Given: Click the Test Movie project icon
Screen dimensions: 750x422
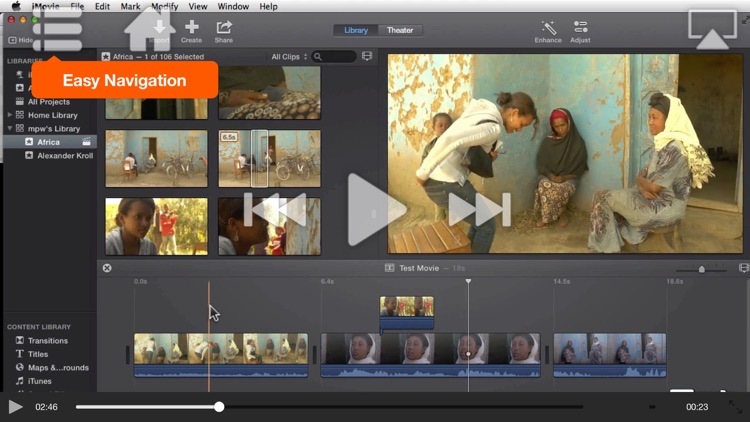Looking at the screenshot, I should pyautogui.click(x=390, y=268).
